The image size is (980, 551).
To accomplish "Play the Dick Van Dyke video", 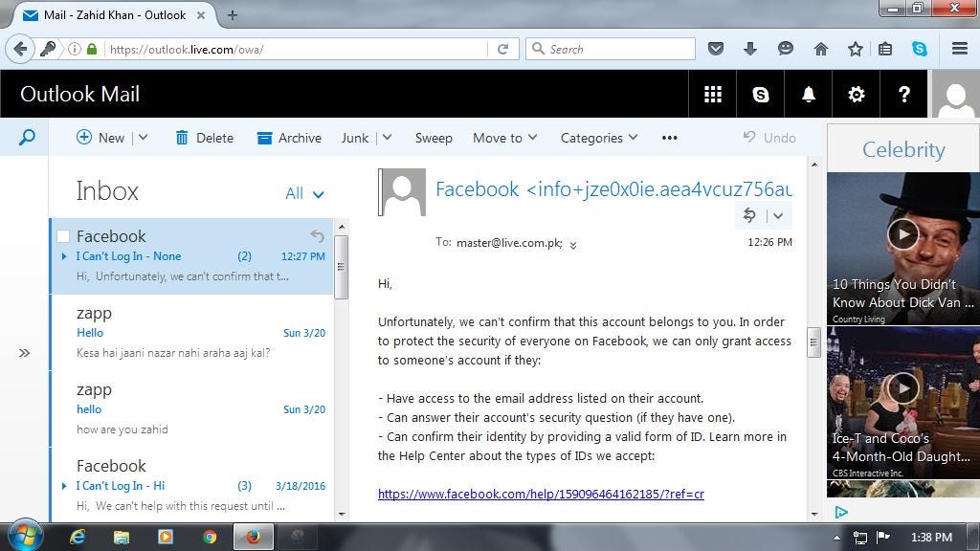I will pos(903,234).
